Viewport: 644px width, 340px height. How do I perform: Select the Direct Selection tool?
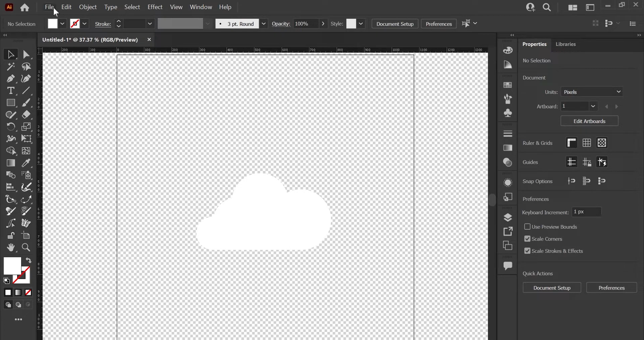[x=26, y=54]
